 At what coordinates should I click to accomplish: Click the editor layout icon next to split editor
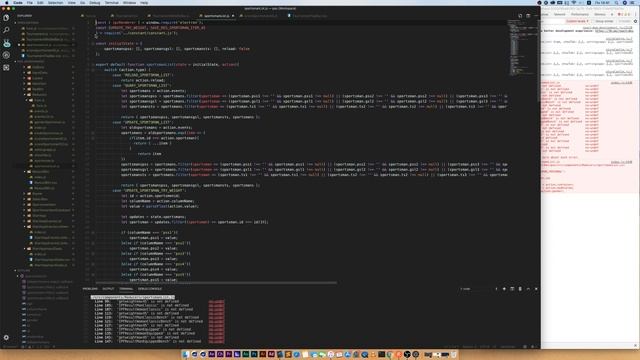(x=528, y=16)
